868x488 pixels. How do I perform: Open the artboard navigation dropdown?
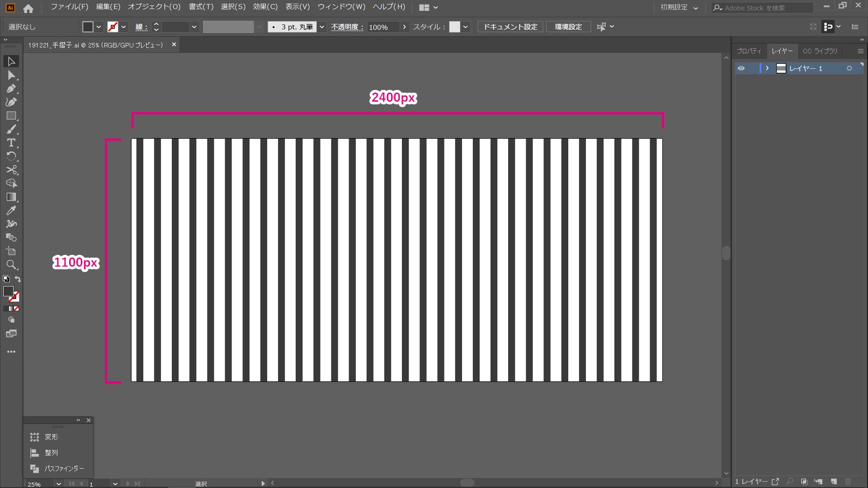coord(115,484)
